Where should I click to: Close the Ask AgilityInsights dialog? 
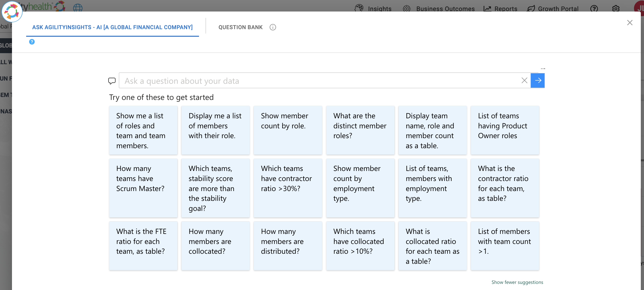[x=630, y=23]
